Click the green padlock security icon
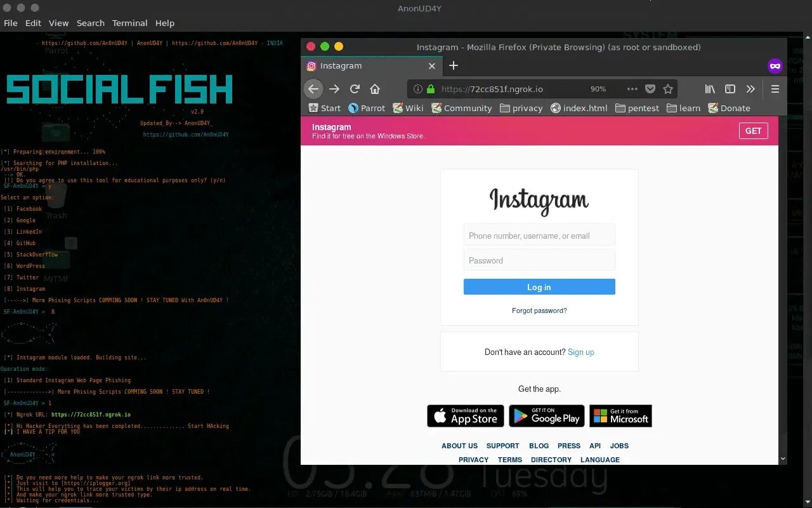The width and height of the screenshot is (812, 508). click(x=431, y=90)
